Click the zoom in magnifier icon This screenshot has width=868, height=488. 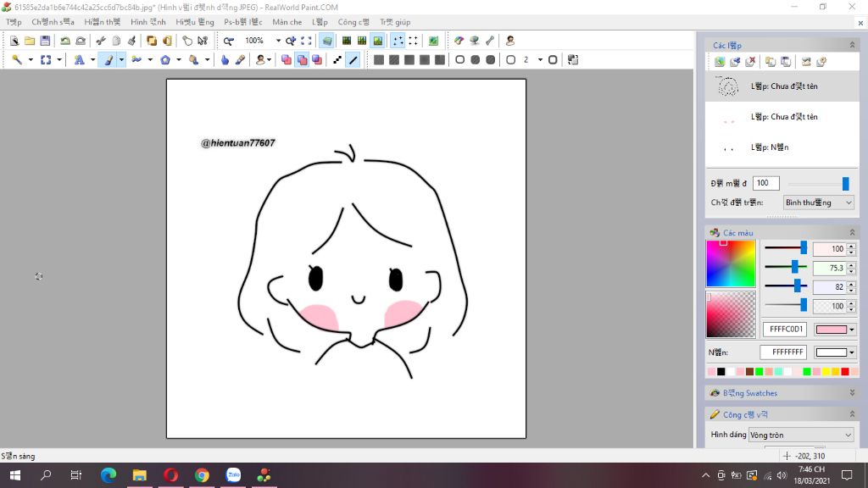(x=291, y=41)
